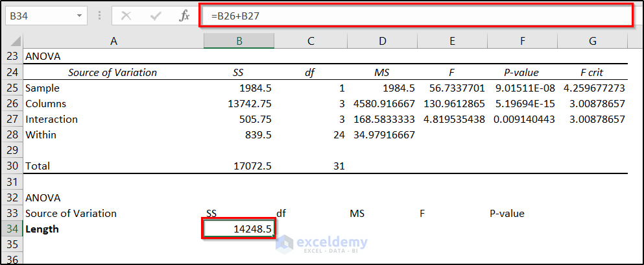Click the italic 'Source of Variation' header cell

tap(113, 73)
